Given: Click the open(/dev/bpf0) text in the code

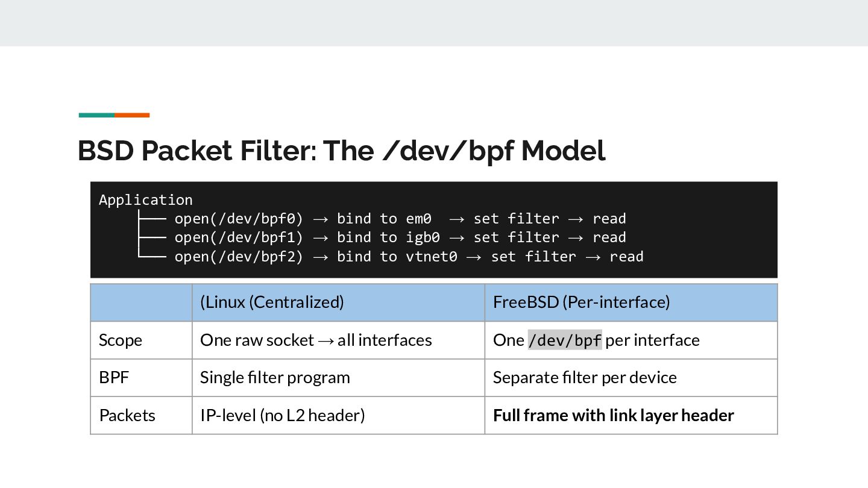Looking at the screenshot, I should 239,219.
